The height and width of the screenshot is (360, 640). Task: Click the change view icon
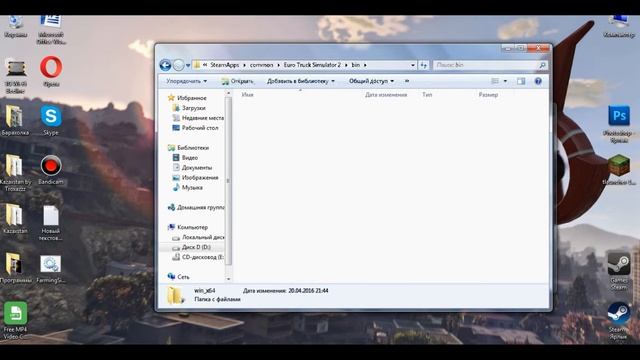pos(495,81)
